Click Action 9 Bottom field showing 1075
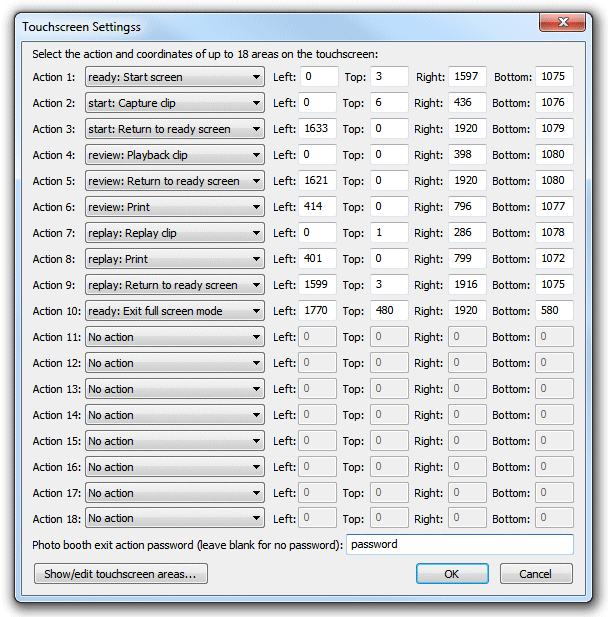The image size is (608, 617). [x=554, y=284]
